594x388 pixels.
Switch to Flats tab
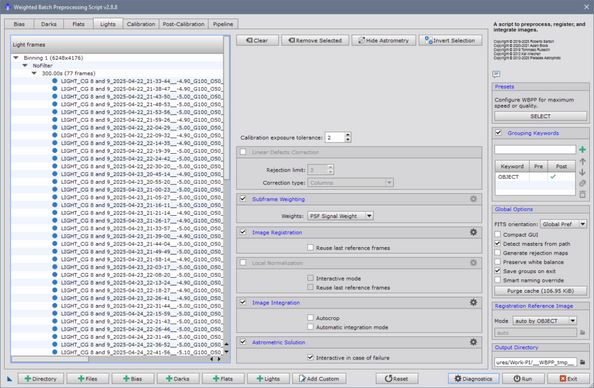(78, 24)
